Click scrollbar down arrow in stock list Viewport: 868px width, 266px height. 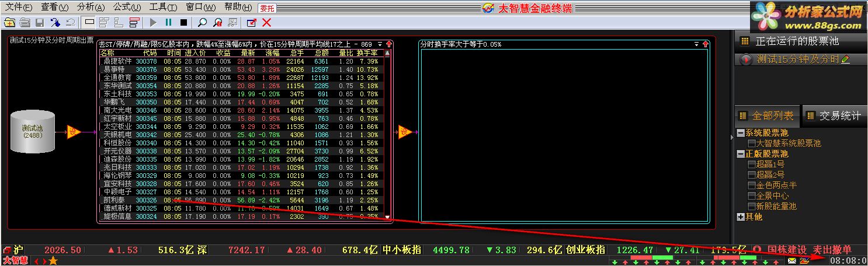pyautogui.click(x=387, y=217)
